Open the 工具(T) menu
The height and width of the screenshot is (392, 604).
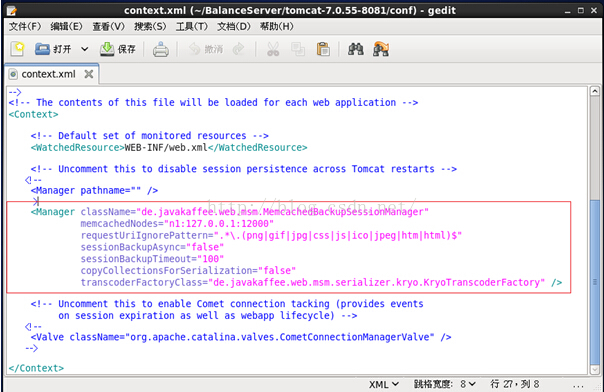pos(191,27)
